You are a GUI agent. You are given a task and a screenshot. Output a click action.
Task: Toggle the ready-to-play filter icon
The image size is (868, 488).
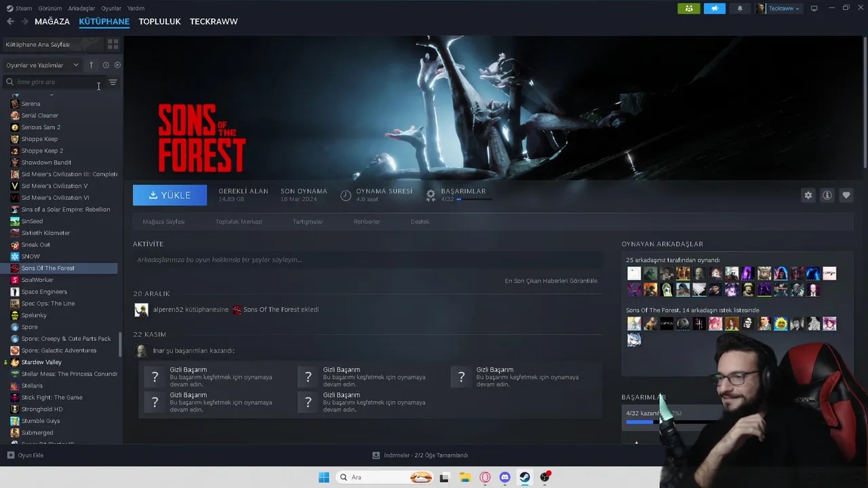[117, 65]
